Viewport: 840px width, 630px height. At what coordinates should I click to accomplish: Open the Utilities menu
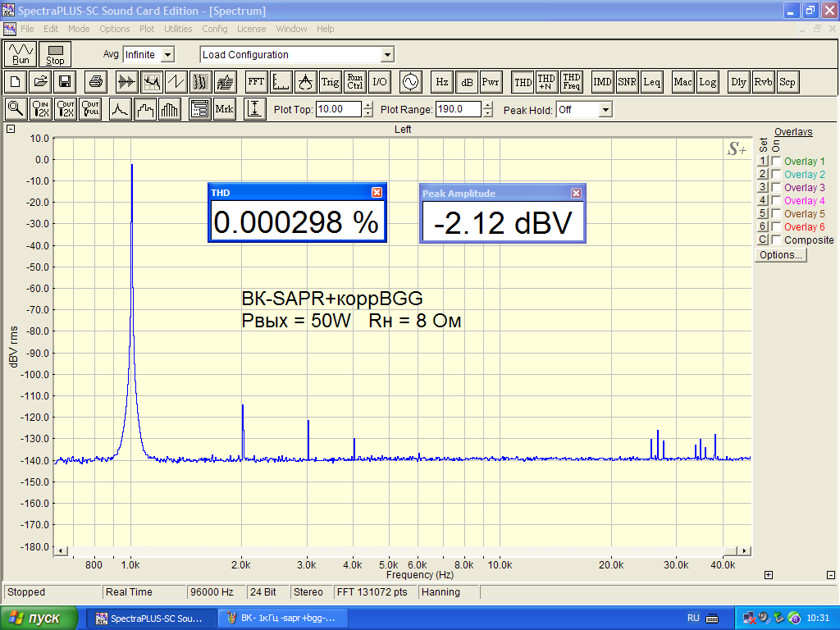pyautogui.click(x=178, y=29)
